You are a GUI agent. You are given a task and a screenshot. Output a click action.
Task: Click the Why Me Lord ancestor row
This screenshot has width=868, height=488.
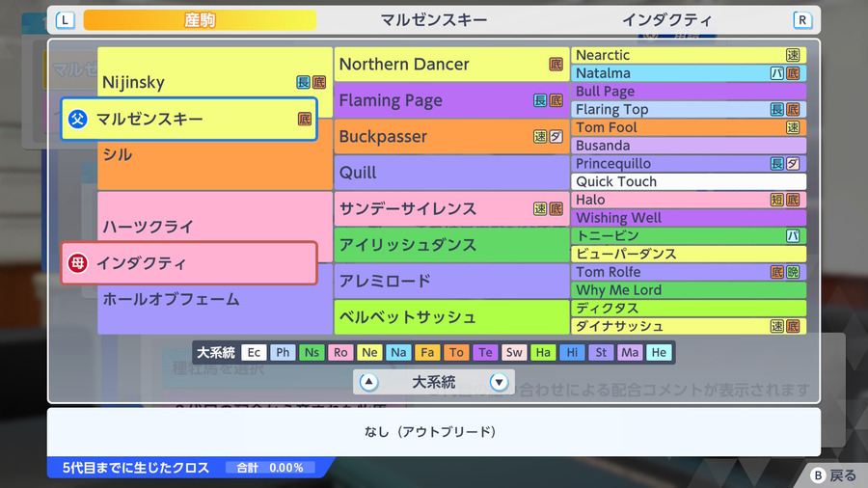click(689, 290)
